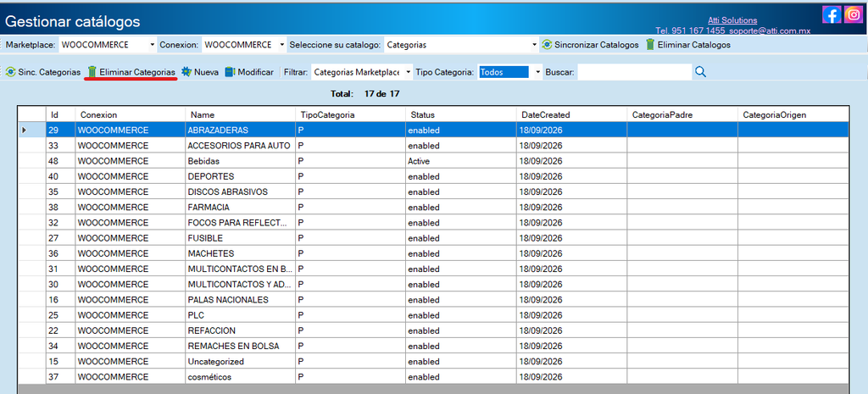The height and width of the screenshot is (394, 868).
Task: Click the Active status cell
Action: click(x=461, y=161)
